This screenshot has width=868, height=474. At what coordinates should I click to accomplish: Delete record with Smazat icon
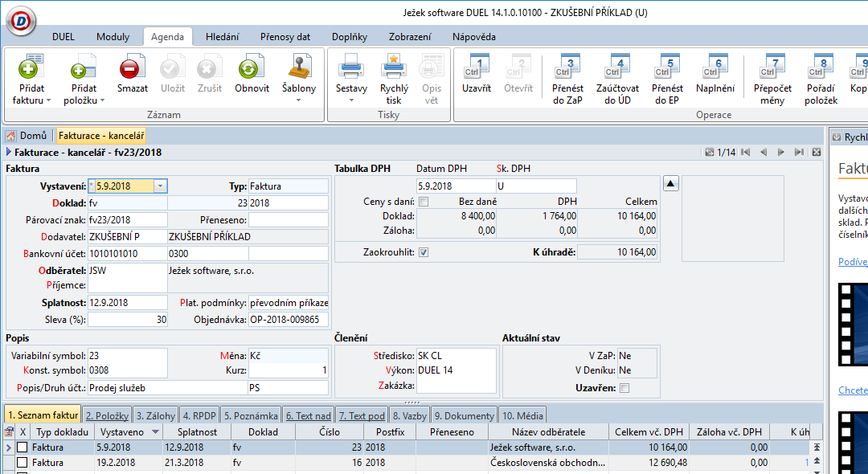(x=133, y=68)
